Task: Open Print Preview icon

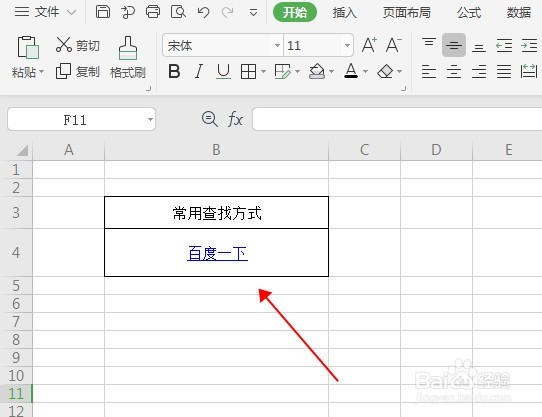Action: click(178, 12)
